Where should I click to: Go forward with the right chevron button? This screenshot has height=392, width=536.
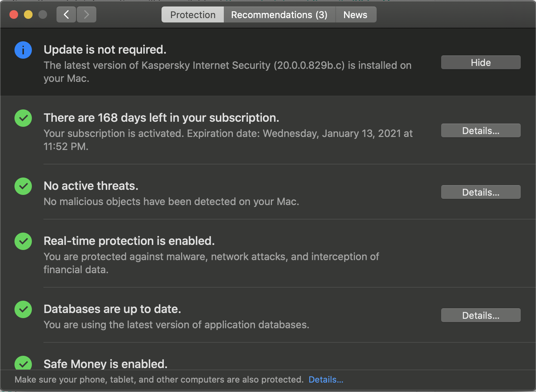pos(87,14)
